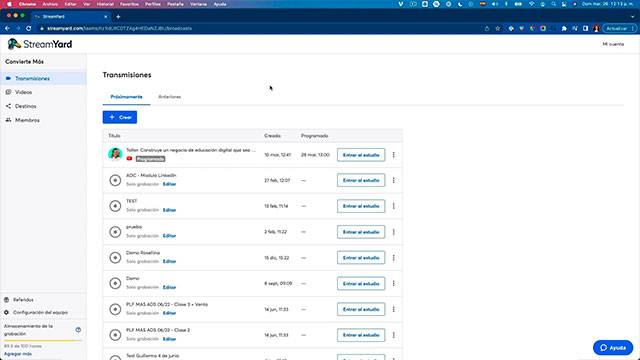640x360 pixels.
Task: Open the three-dot menu for PLF Clase 2
Action: pos(393,335)
